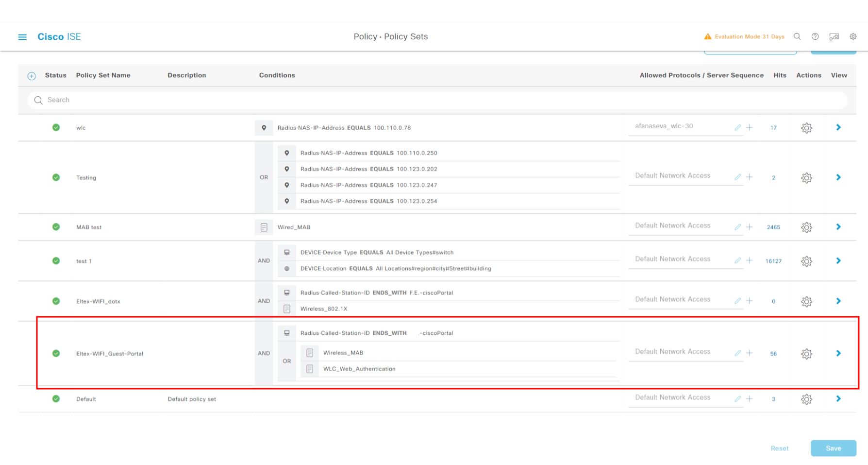Add allowed protocol plus for Default row
Screen dimensions: 868x465
[x=750, y=399]
